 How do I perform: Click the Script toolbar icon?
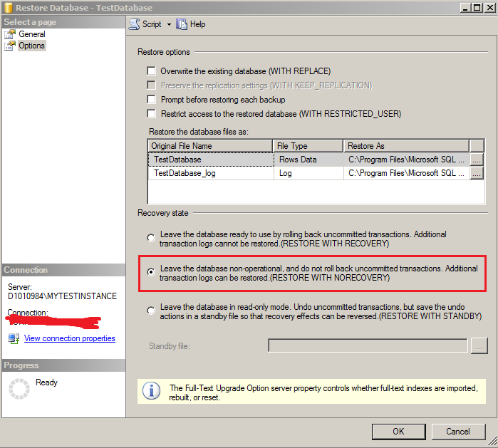(x=135, y=24)
